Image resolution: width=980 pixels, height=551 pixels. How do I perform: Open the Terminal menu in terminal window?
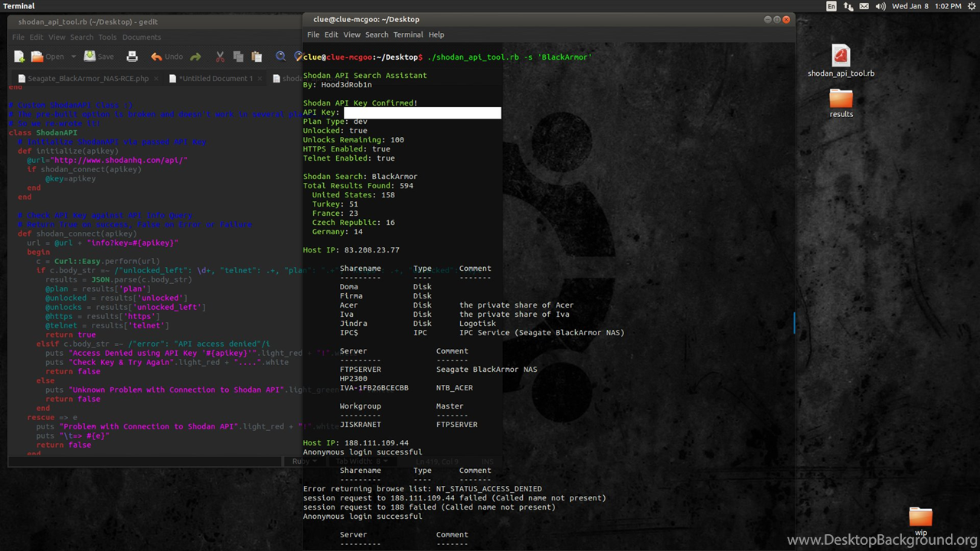click(x=407, y=34)
